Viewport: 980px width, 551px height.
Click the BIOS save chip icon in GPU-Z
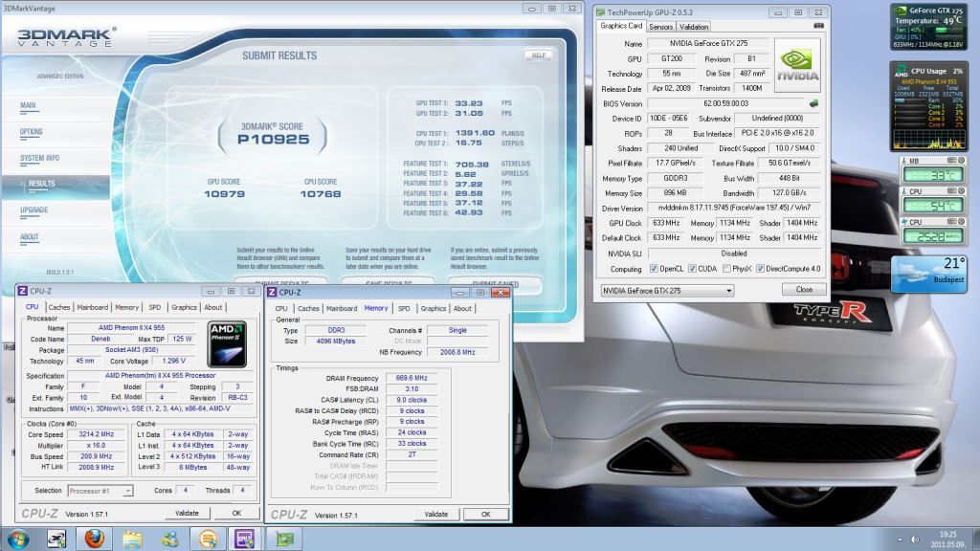tap(813, 103)
